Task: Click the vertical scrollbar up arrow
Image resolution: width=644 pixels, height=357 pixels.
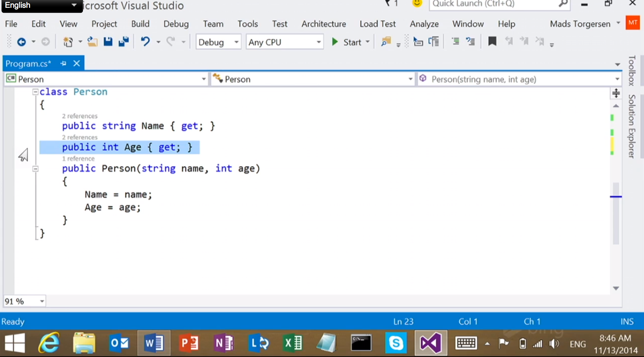Action: (x=616, y=106)
